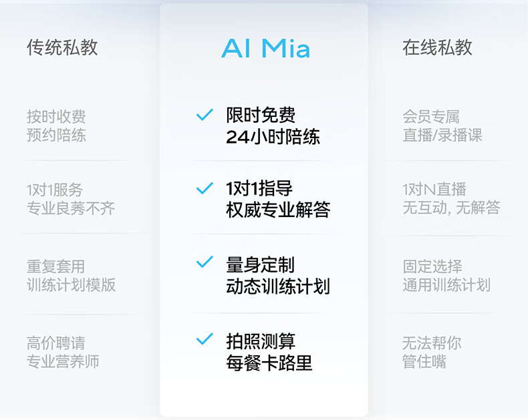Click the 动态训练计划 feature text

[x=278, y=286]
